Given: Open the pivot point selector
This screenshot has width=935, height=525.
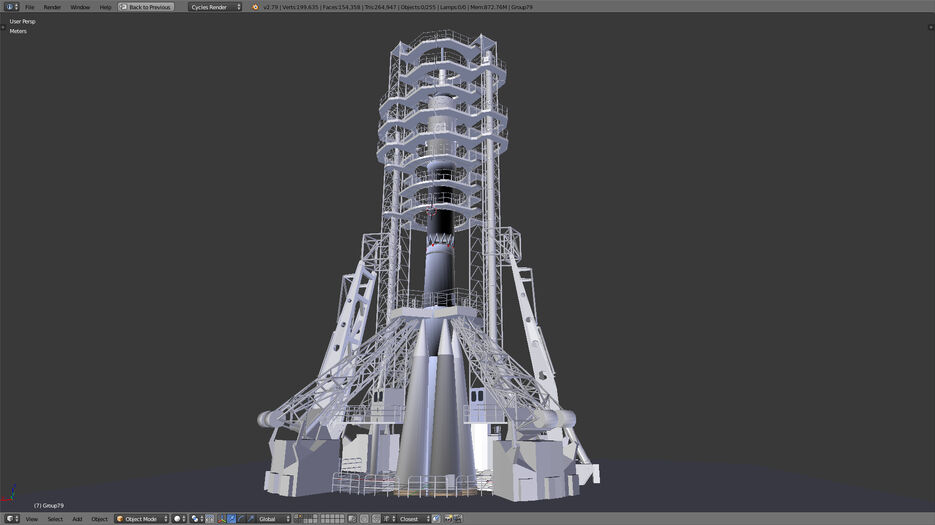Looking at the screenshot, I should 197,519.
